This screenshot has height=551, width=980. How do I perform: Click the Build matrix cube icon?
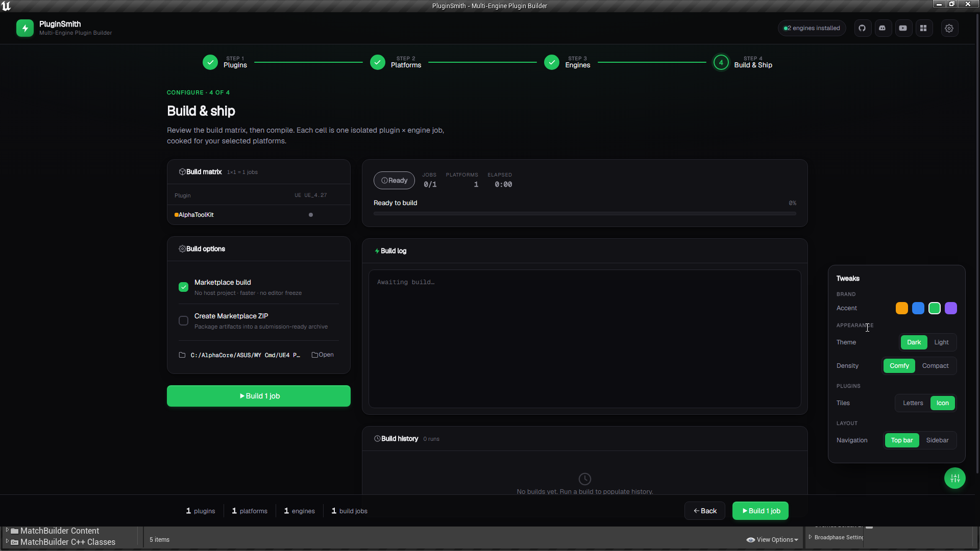click(182, 172)
